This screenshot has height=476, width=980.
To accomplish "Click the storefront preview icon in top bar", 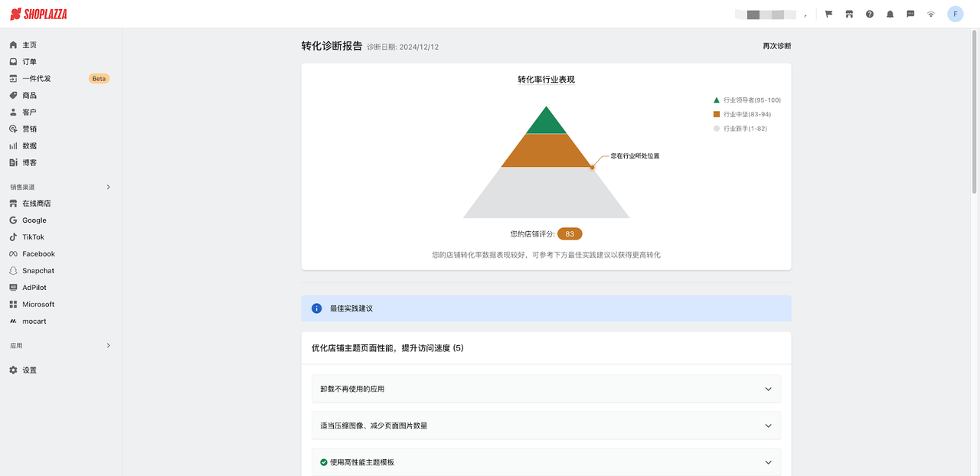I will tap(848, 14).
